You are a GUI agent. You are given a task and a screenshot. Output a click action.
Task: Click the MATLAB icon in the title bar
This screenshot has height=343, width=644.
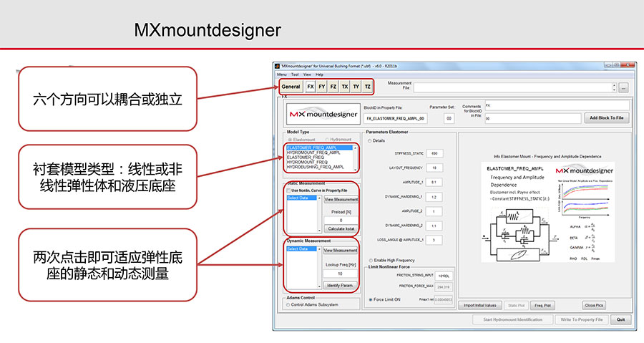click(277, 66)
